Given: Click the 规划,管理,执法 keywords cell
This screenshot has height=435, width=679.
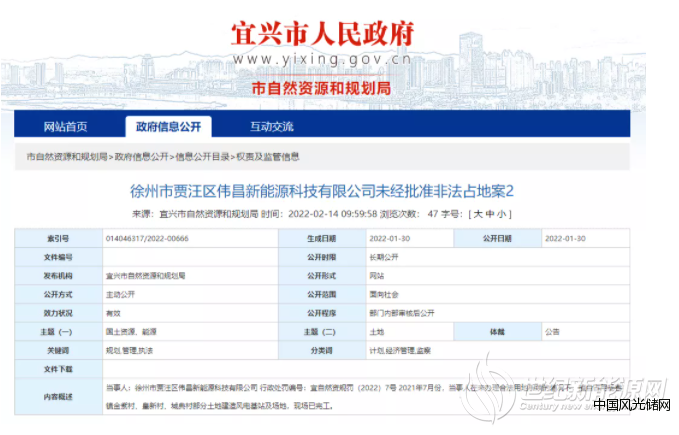Looking at the screenshot, I should [x=190, y=351].
